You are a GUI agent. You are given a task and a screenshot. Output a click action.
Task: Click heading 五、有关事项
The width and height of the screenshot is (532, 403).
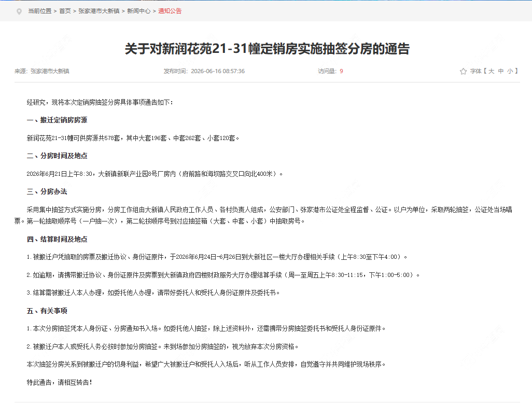pyautogui.click(x=47, y=311)
